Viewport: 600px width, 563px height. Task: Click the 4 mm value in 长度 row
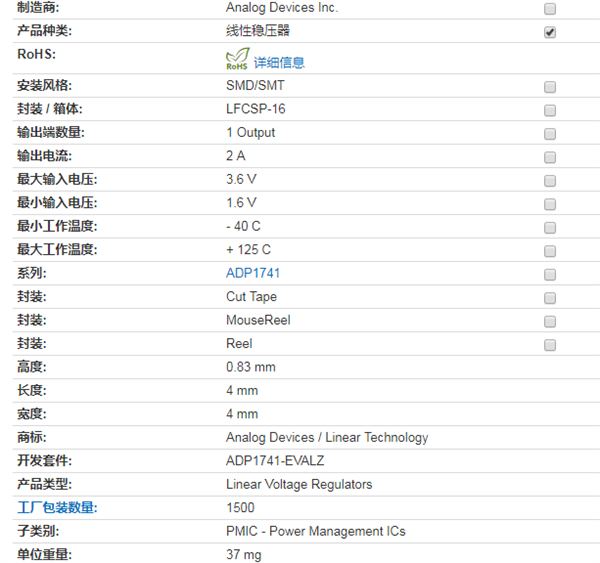click(242, 390)
